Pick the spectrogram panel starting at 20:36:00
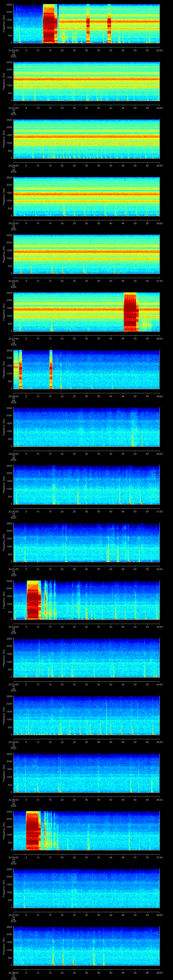The width and height of the screenshot is (173, 980). [x=87, y=831]
